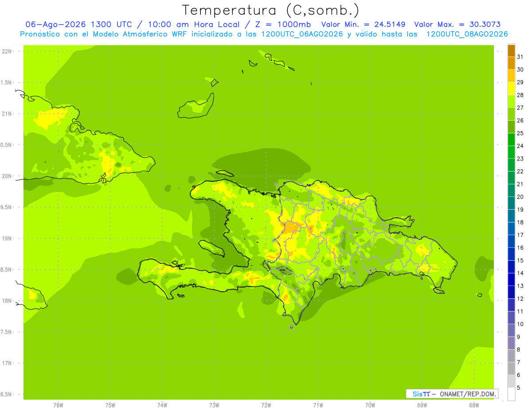Select the date "06-Ago-2026 1300 UTC"
The width and height of the screenshot is (532, 411).
pos(78,24)
